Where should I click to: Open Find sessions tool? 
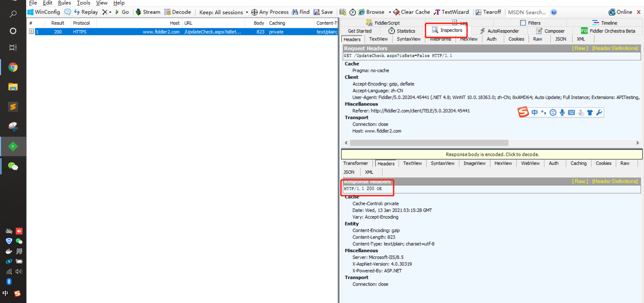click(301, 12)
